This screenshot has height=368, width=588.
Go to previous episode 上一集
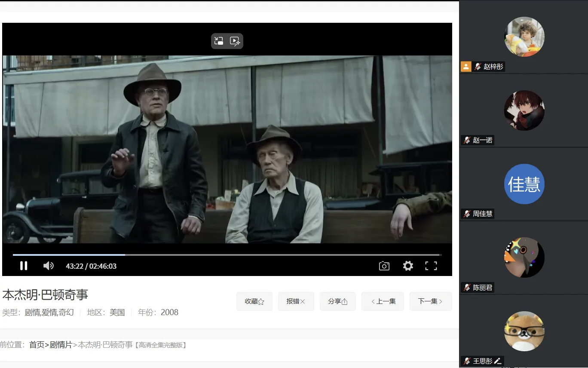click(383, 301)
